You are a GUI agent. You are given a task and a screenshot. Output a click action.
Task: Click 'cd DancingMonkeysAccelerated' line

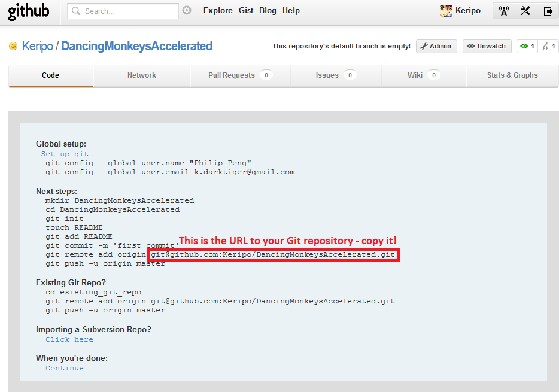[113, 210]
